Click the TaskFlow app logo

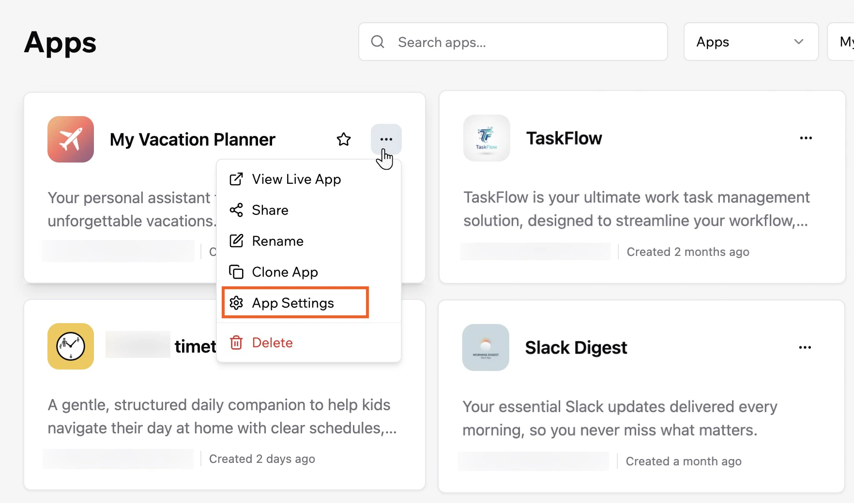coord(486,138)
